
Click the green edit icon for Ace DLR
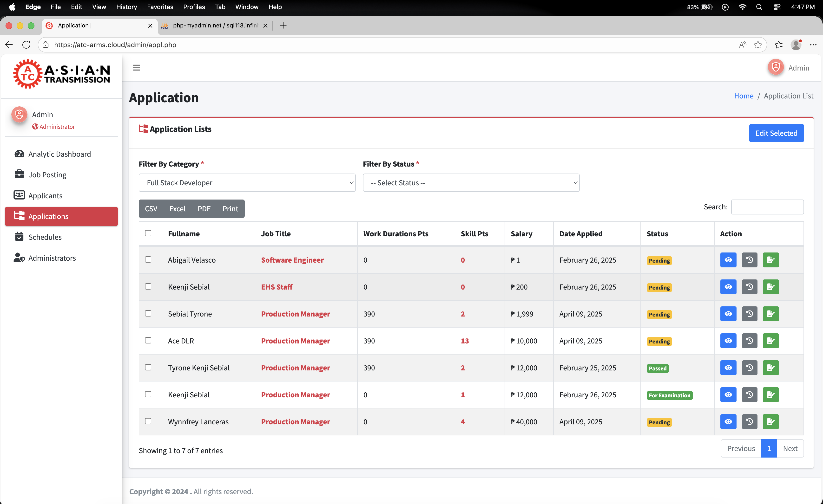pos(770,341)
